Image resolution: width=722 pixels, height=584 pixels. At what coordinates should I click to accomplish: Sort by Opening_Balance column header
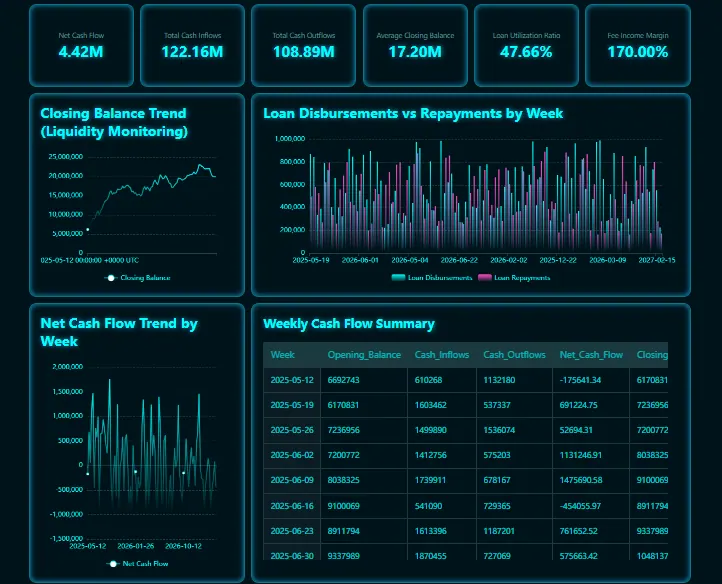tap(363, 355)
